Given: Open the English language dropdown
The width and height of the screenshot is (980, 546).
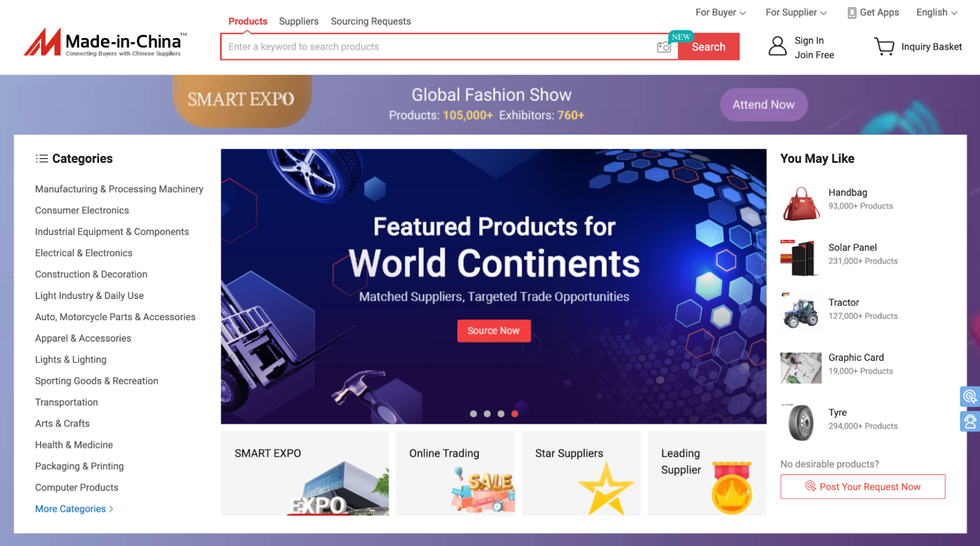Looking at the screenshot, I should point(936,12).
